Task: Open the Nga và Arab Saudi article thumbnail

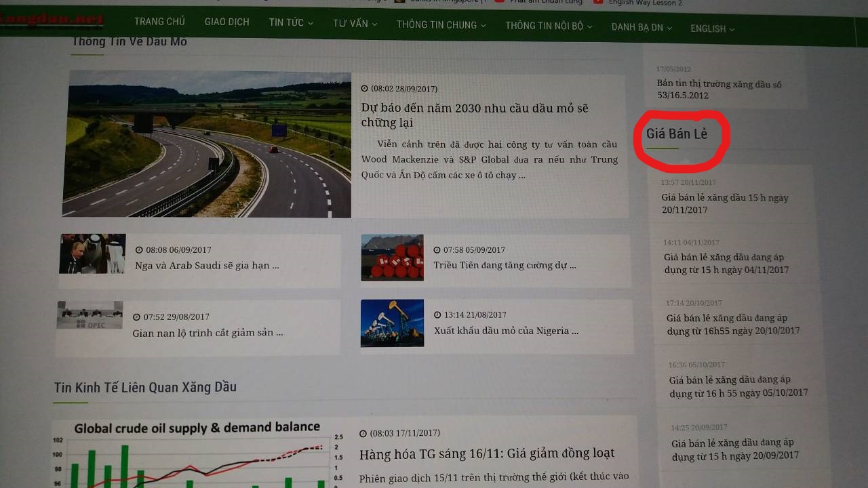Action: coord(92,253)
